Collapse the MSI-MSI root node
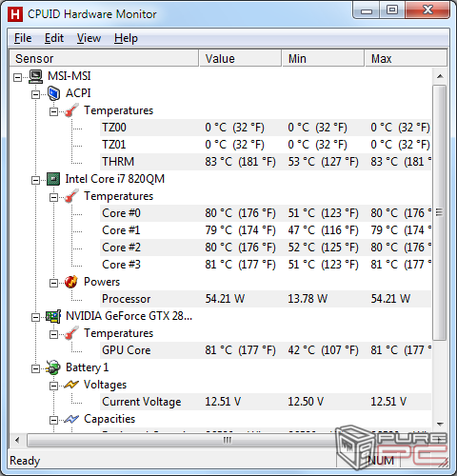This screenshot has height=476, width=457. [18, 77]
